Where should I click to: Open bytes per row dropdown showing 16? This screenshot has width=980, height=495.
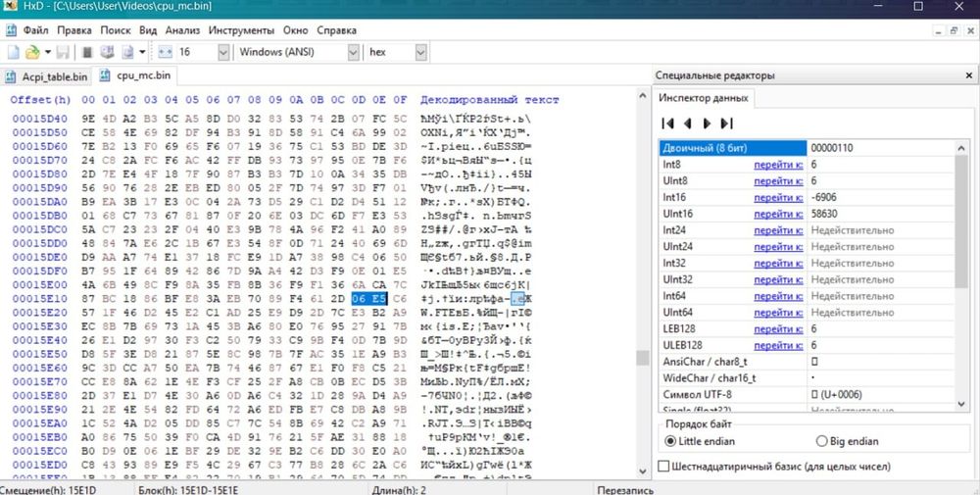pos(223,53)
